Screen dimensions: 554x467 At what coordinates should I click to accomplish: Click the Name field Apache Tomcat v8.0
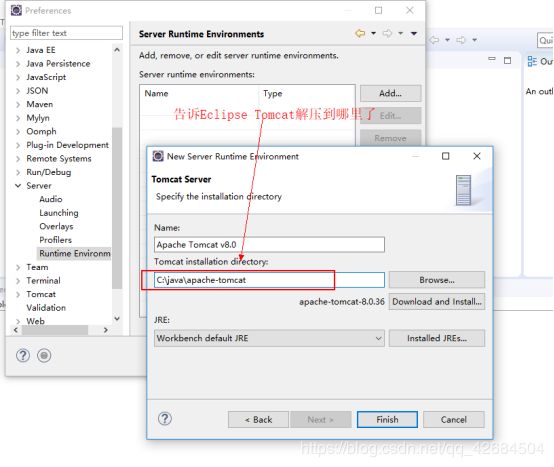[269, 244]
